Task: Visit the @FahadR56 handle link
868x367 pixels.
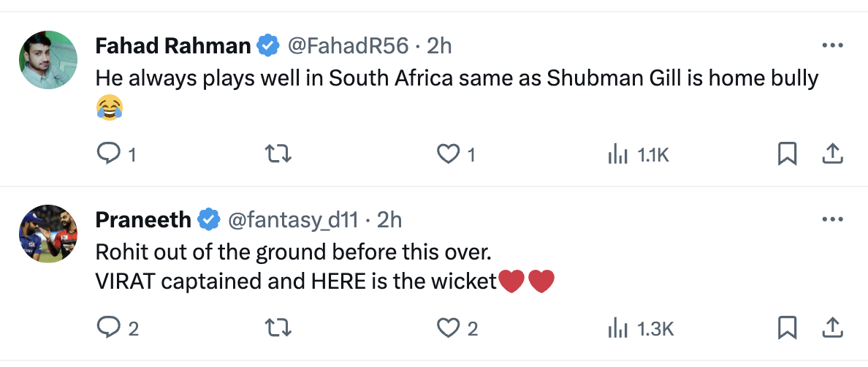Action: [x=348, y=46]
